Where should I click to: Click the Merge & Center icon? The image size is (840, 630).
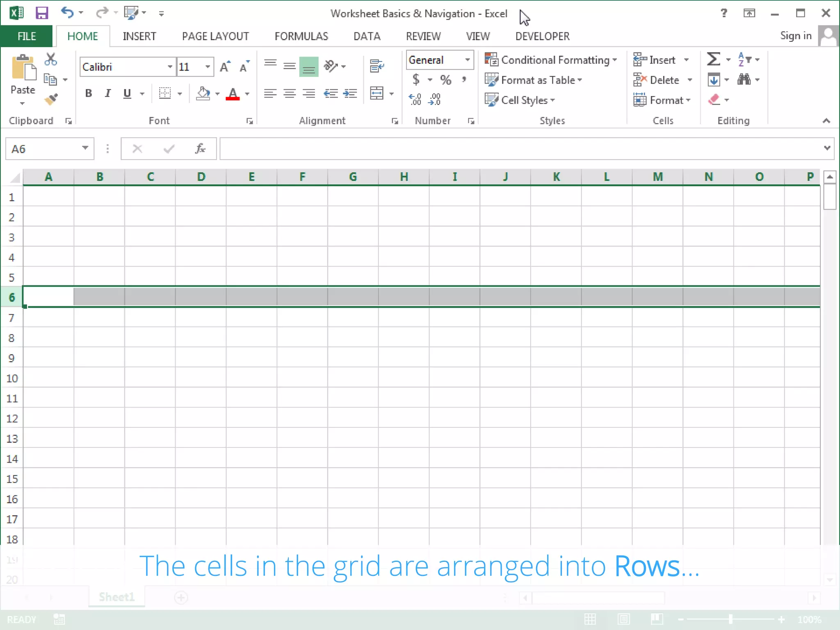pos(377,94)
